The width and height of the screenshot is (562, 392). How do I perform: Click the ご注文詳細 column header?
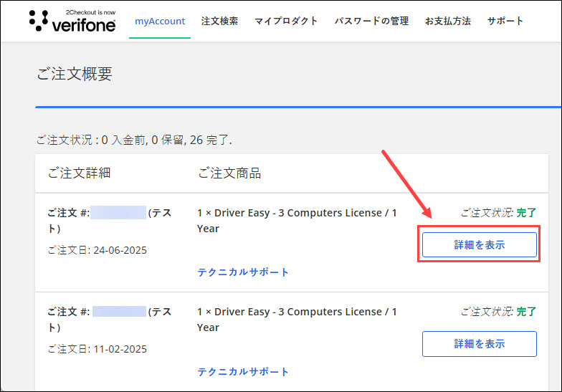tap(79, 173)
